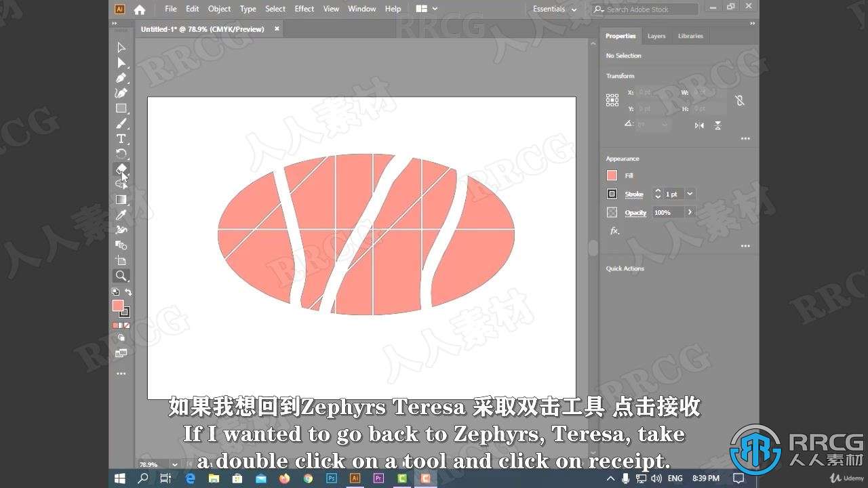This screenshot has width=868, height=488.
Task: Open Transform more options dots
Action: 745,139
